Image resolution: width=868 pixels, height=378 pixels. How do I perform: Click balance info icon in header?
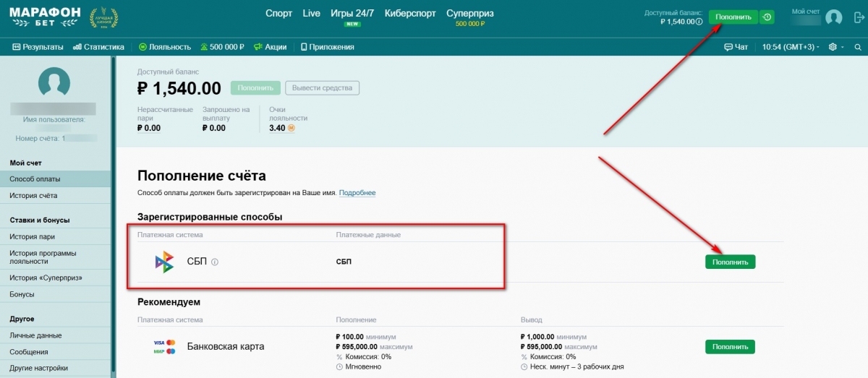pos(699,22)
